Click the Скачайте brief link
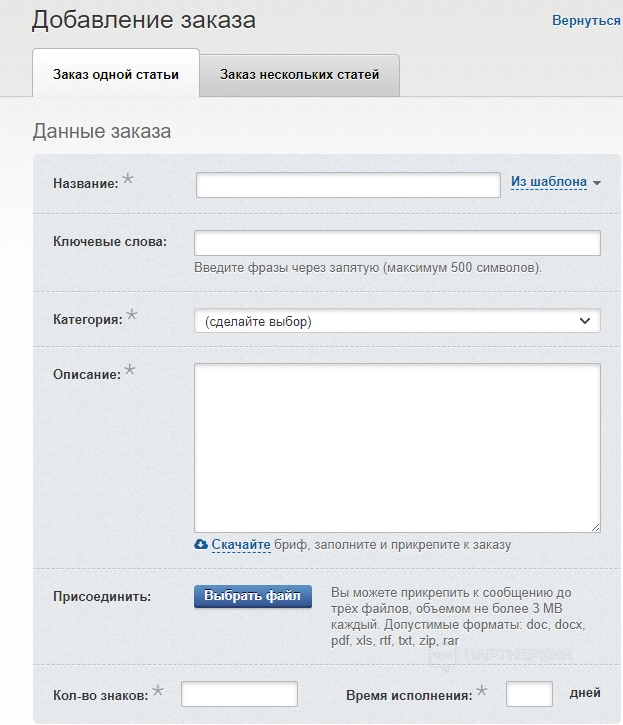Viewport: 623px width, 725px height. point(241,545)
